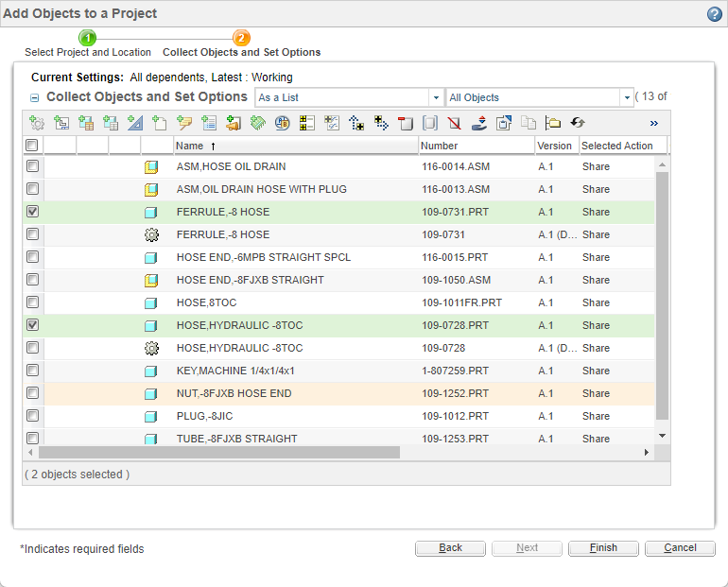Click the scroll up arrow of the table

click(662, 164)
